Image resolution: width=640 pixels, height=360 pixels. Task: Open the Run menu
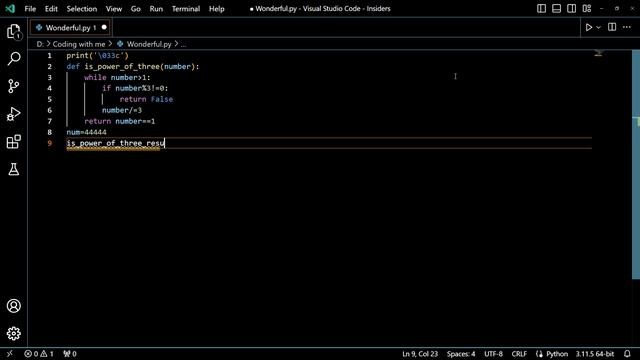point(156,9)
